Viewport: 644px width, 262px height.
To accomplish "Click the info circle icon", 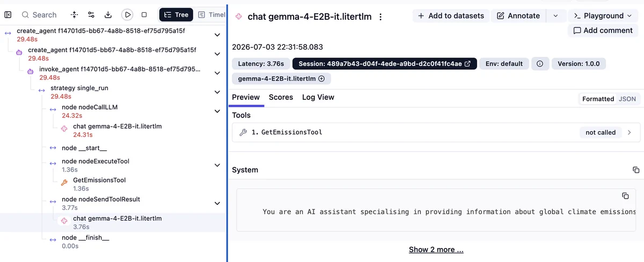I will tap(540, 63).
